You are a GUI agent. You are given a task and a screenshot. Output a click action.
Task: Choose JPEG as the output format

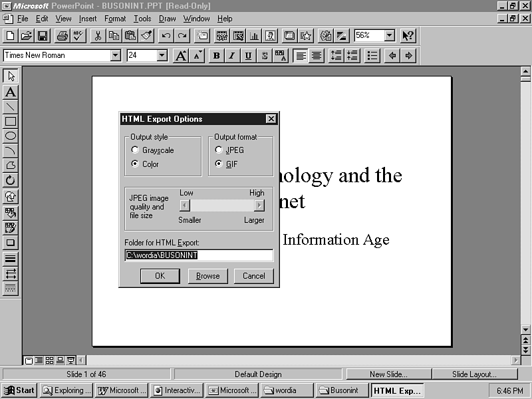pyautogui.click(x=219, y=150)
